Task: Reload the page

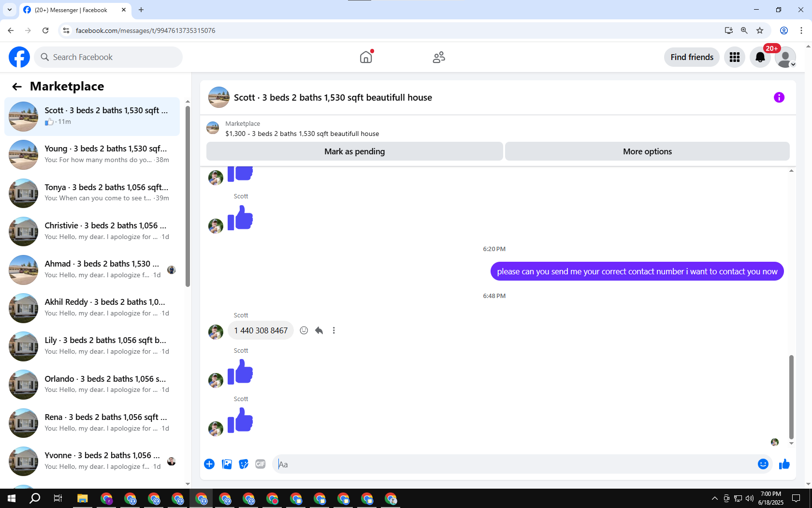Action: tap(45, 30)
